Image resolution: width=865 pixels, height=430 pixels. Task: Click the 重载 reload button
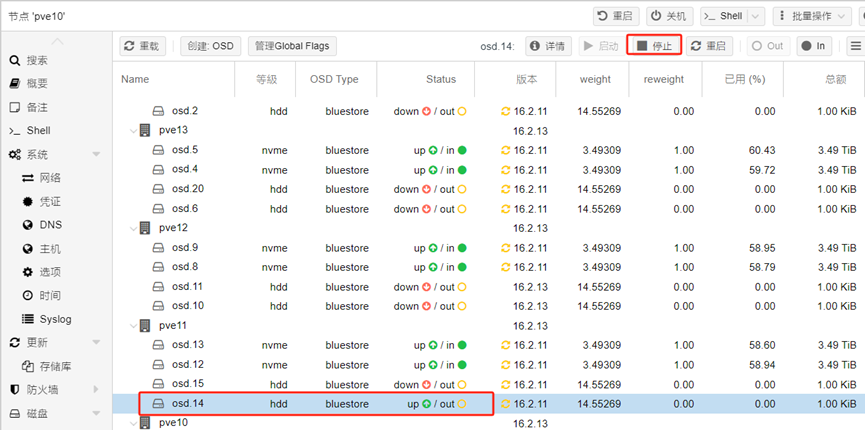pyautogui.click(x=143, y=46)
